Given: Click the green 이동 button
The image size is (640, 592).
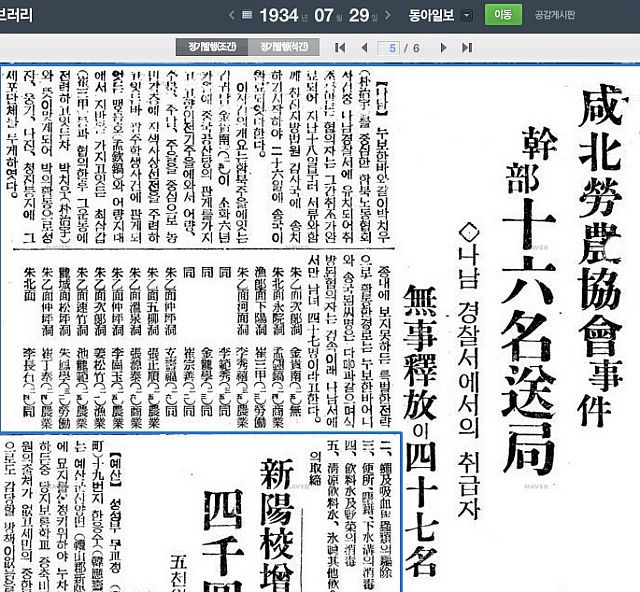Looking at the screenshot, I should (503, 15).
